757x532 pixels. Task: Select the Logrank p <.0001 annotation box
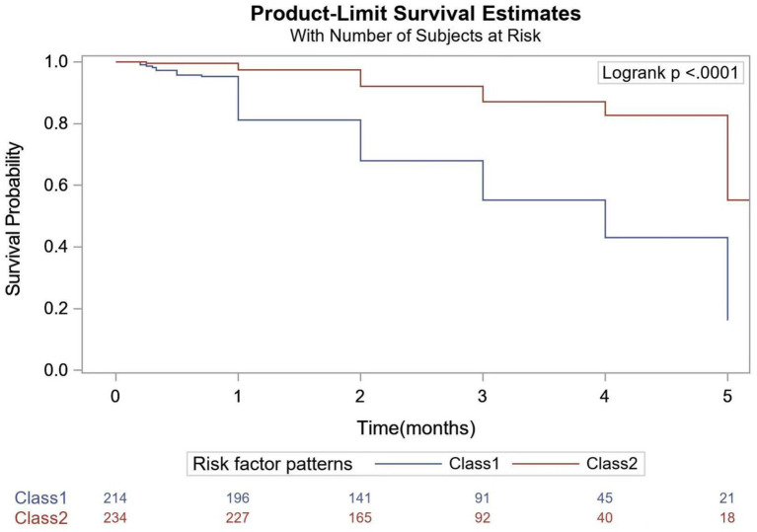(670, 73)
